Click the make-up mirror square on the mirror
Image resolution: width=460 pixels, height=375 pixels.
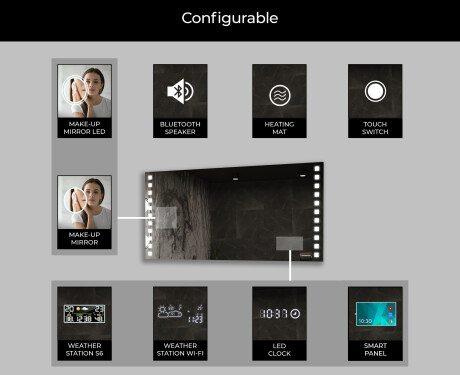(166, 218)
